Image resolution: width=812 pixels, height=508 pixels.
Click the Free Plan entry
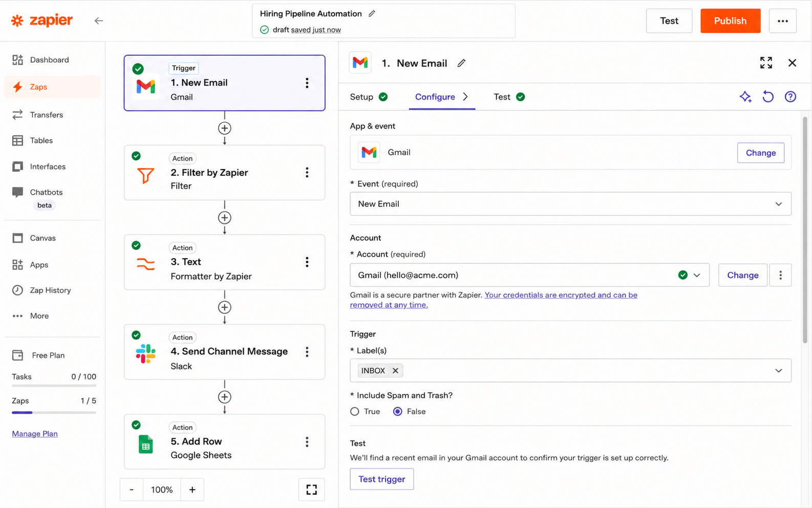pyautogui.click(x=39, y=355)
